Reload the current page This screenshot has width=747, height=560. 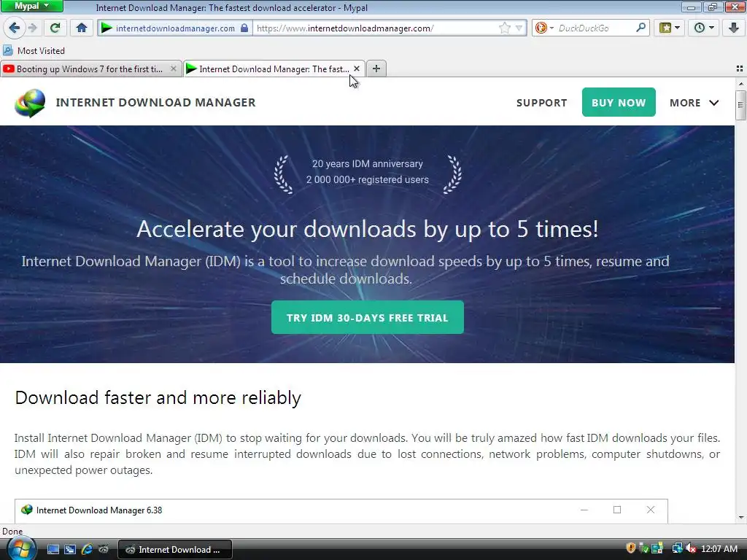[x=55, y=28]
